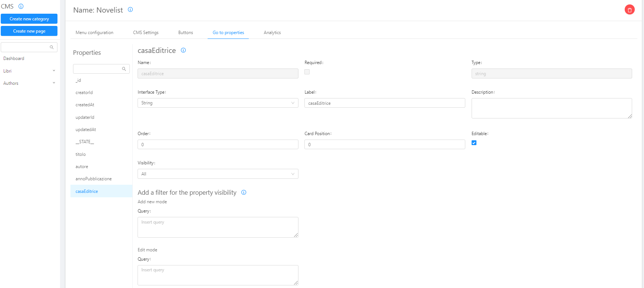Click info icon beside casaEditrice heading
The width and height of the screenshot is (644, 288).
click(x=183, y=50)
